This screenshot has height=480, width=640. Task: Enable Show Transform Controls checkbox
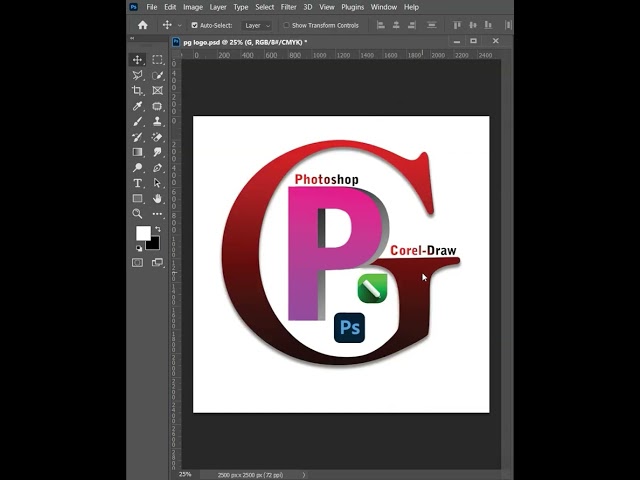point(287,25)
